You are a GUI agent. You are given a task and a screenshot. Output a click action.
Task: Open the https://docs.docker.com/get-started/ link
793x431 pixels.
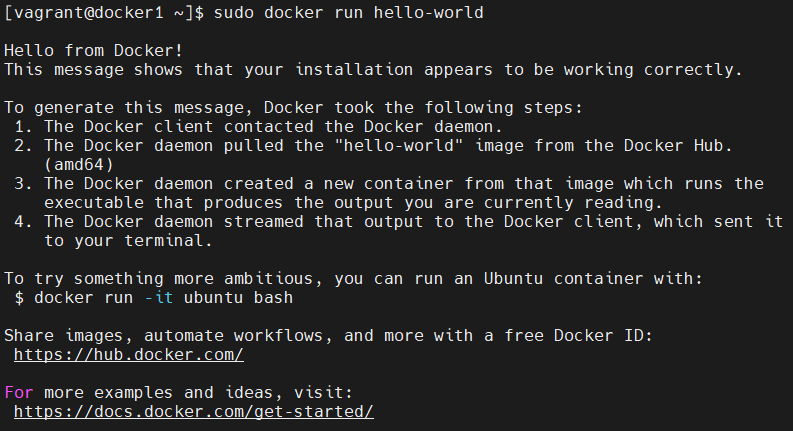[194, 411]
